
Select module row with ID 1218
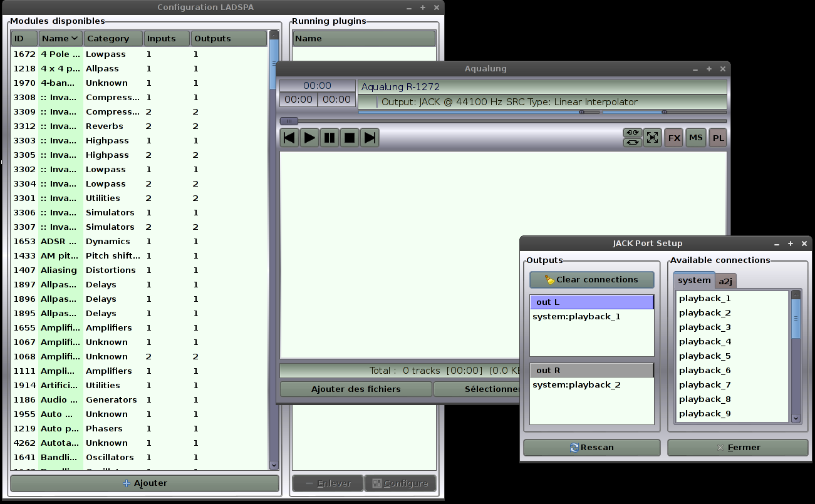(140, 69)
